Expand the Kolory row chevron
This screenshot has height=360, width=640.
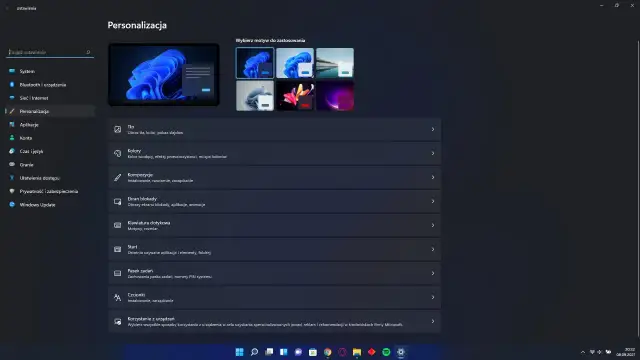click(433, 153)
